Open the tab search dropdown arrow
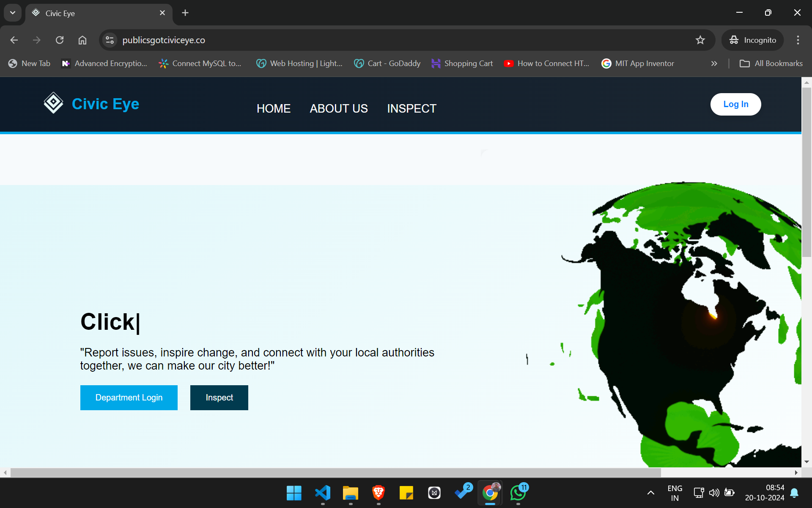 13,13
